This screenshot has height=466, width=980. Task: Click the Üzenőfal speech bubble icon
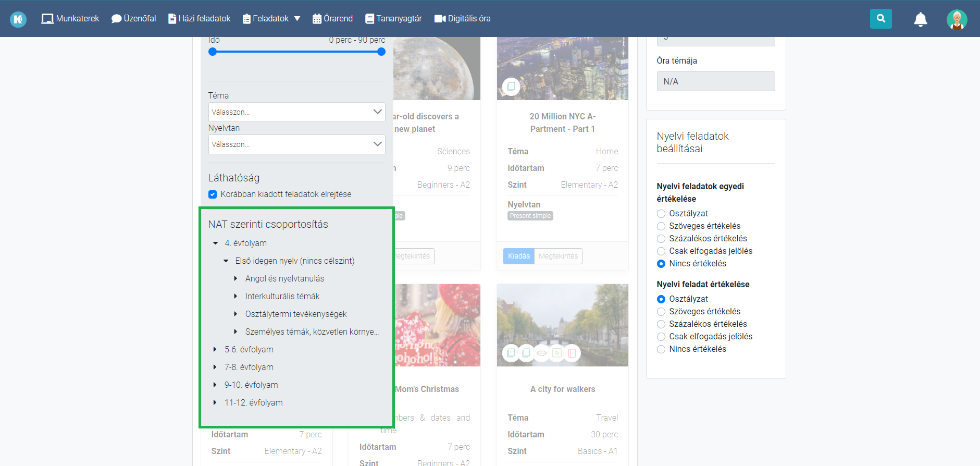116,19
